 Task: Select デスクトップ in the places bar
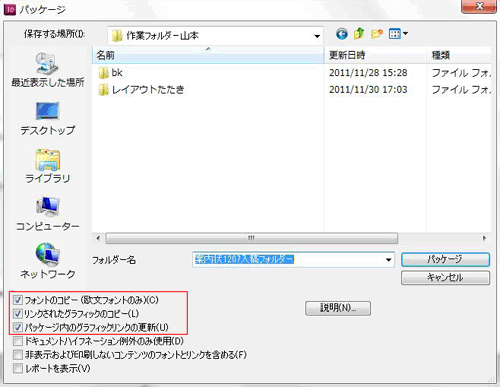pos(47,119)
